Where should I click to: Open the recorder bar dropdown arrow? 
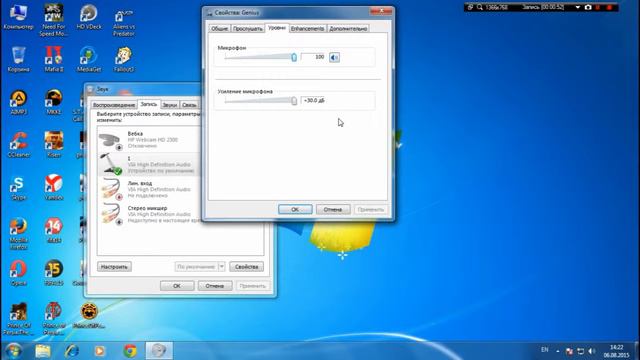click(578, 7)
